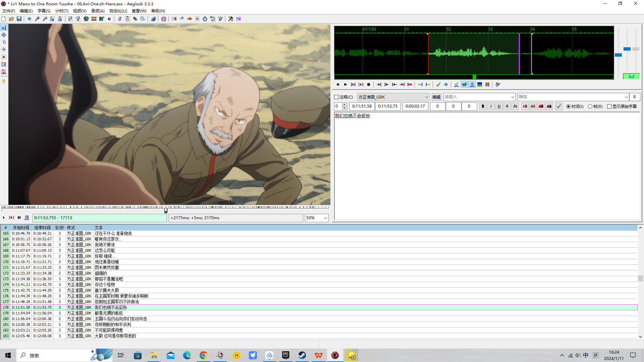Open the style dropdown 方正准圆_GBK
This screenshot has width=644, height=362.
coord(393,97)
